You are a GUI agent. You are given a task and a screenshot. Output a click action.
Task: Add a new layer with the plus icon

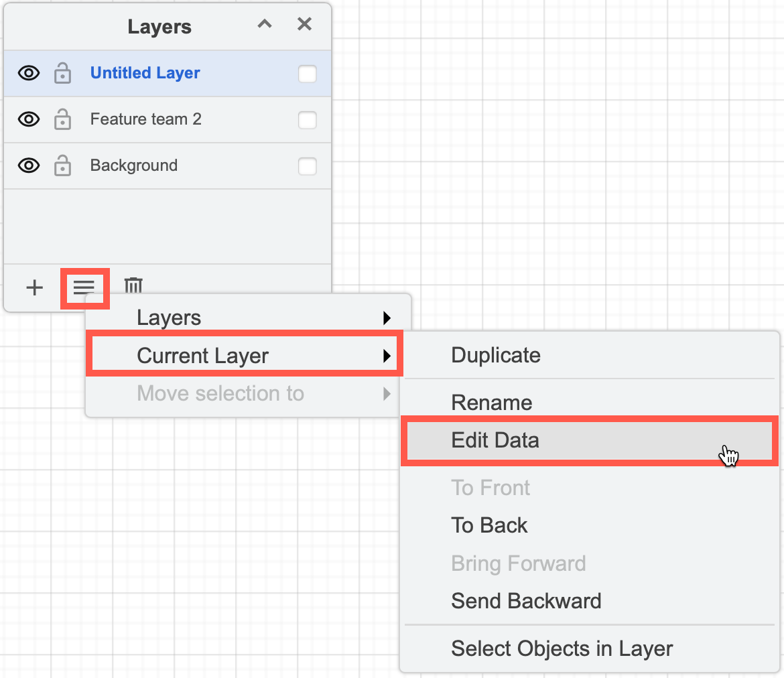coord(34,287)
